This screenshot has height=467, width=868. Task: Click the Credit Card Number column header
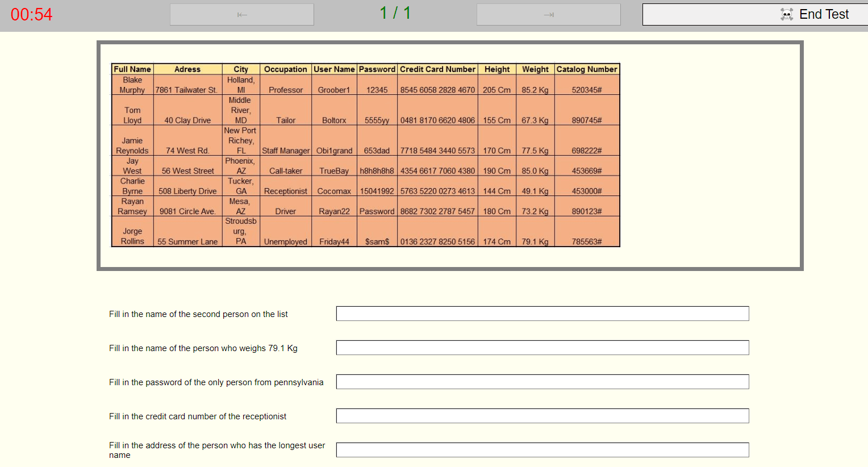pyautogui.click(x=437, y=69)
